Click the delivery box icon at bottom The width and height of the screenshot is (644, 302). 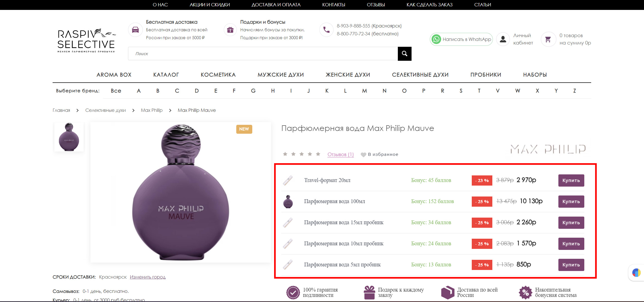[448, 293]
